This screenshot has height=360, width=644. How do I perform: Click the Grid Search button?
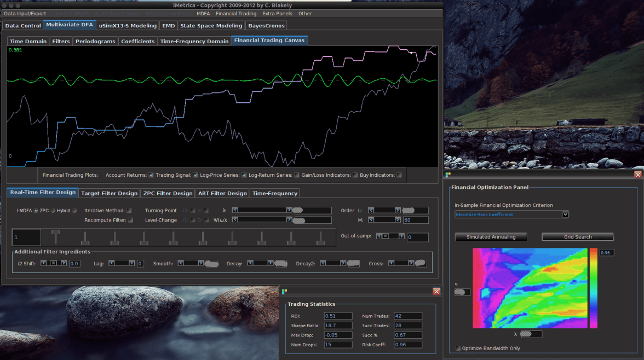pyautogui.click(x=578, y=237)
